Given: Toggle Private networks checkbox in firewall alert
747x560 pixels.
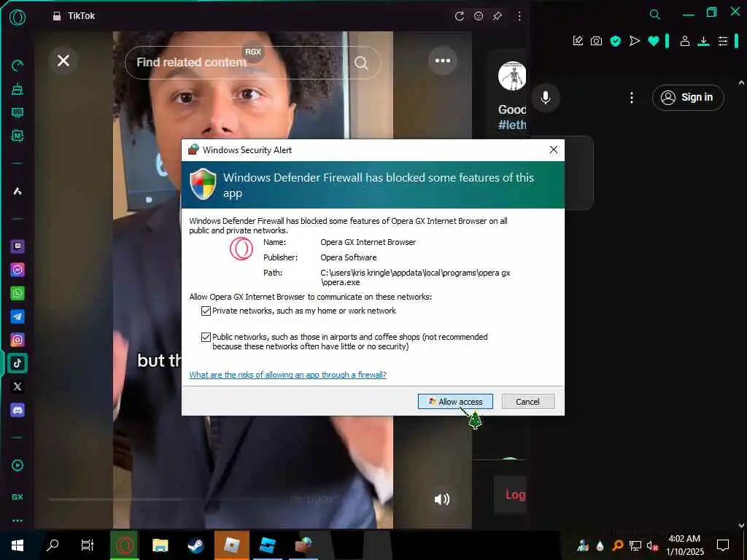Looking at the screenshot, I should click(206, 311).
